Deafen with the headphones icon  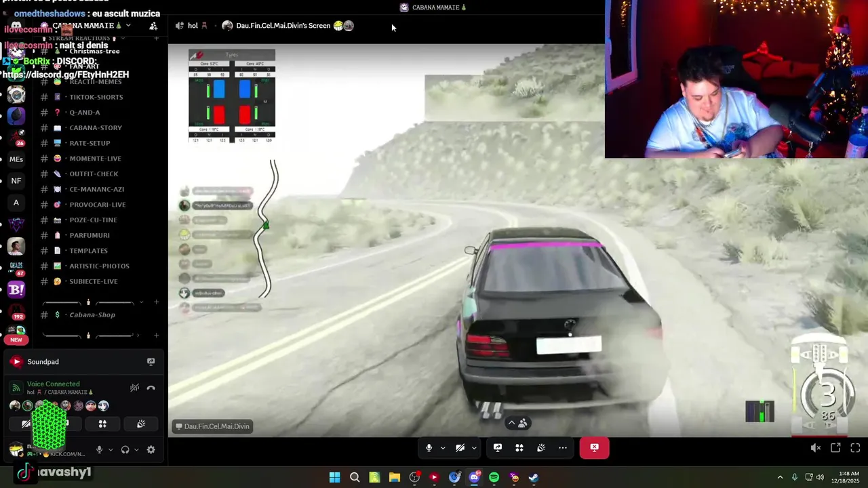click(x=125, y=449)
